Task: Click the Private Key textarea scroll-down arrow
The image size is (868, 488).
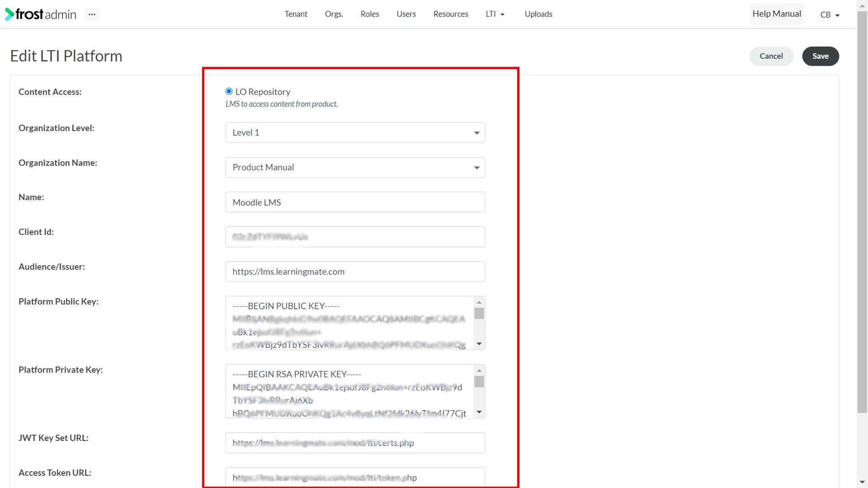Action: 479,412
